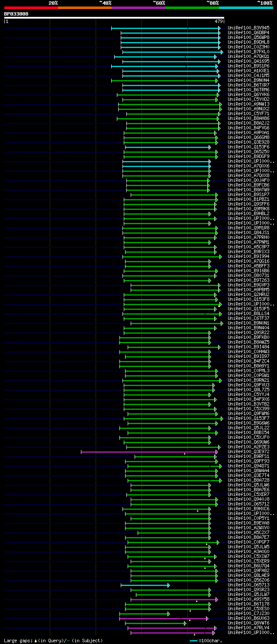Viewport: 277px width, 644px height.
Task: Open hit UniRef100_B3V945
Action: (x=248, y=28)
